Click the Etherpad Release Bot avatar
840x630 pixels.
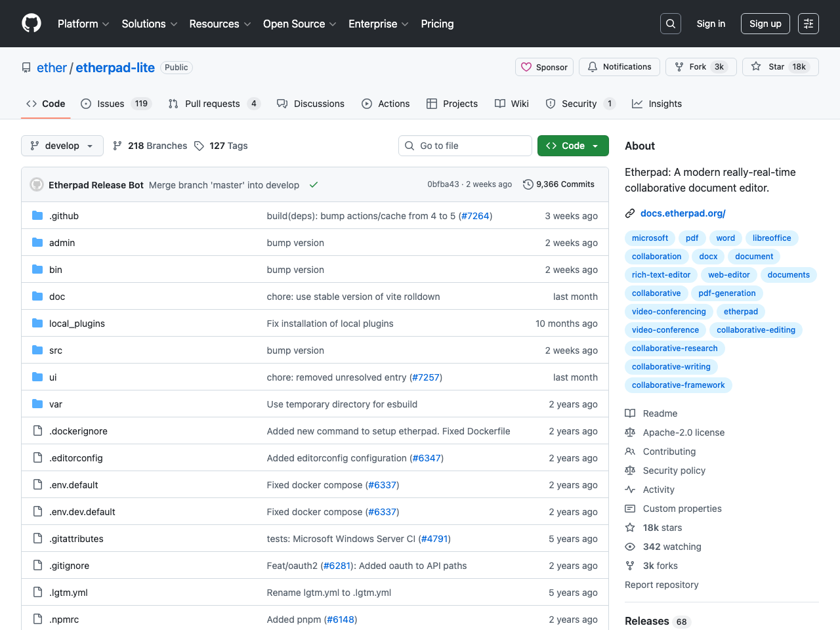coord(37,185)
